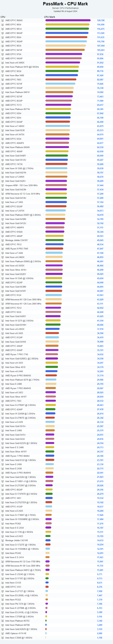The height and width of the screenshot is (644, 113).
Task: Open Intel Xeon w7-3465X link
Action: pyautogui.click(x=15, y=126)
